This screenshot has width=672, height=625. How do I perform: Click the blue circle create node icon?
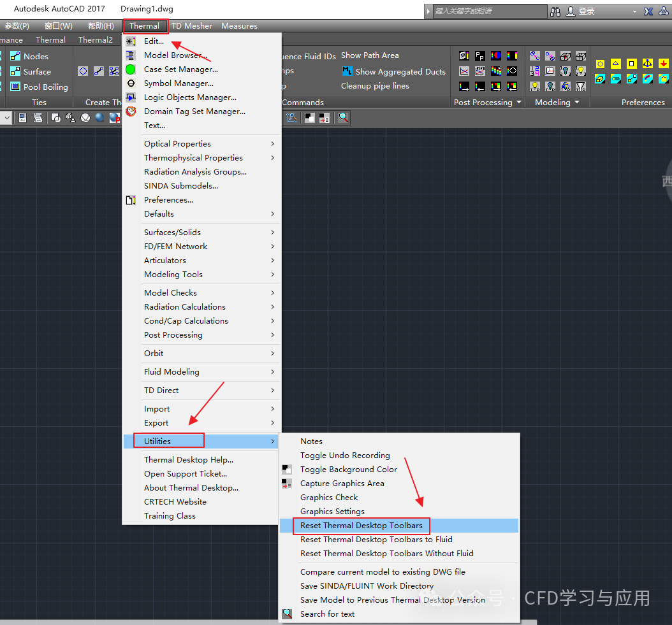[x=83, y=71]
